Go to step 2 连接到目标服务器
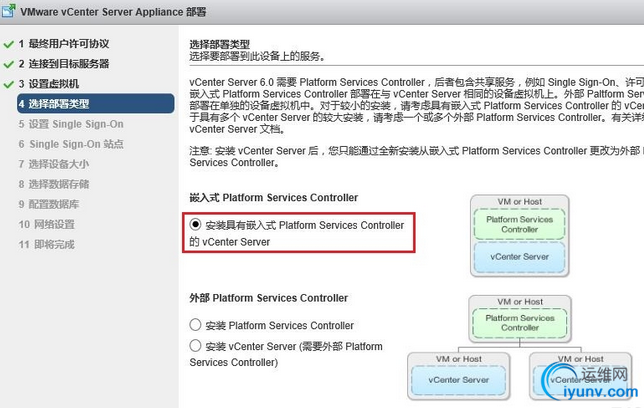Image resolution: width=644 pixels, height=408 pixels. point(64,64)
